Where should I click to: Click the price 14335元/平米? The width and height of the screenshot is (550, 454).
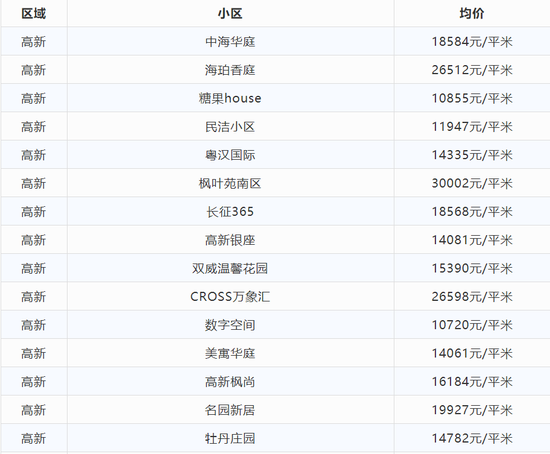tap(472, 155)
